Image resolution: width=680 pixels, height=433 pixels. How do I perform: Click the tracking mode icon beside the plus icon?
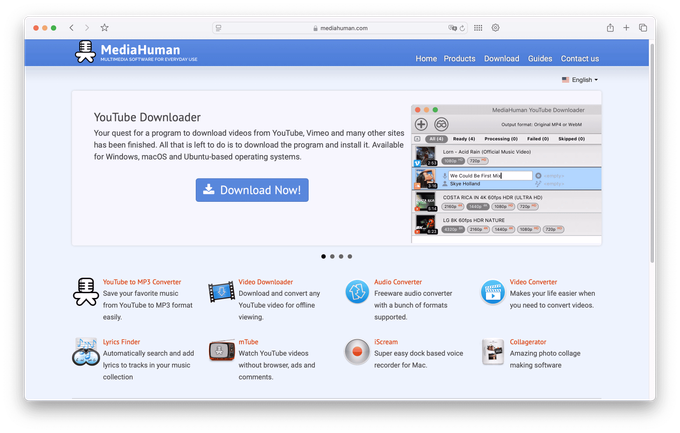[x=441, y=125]
